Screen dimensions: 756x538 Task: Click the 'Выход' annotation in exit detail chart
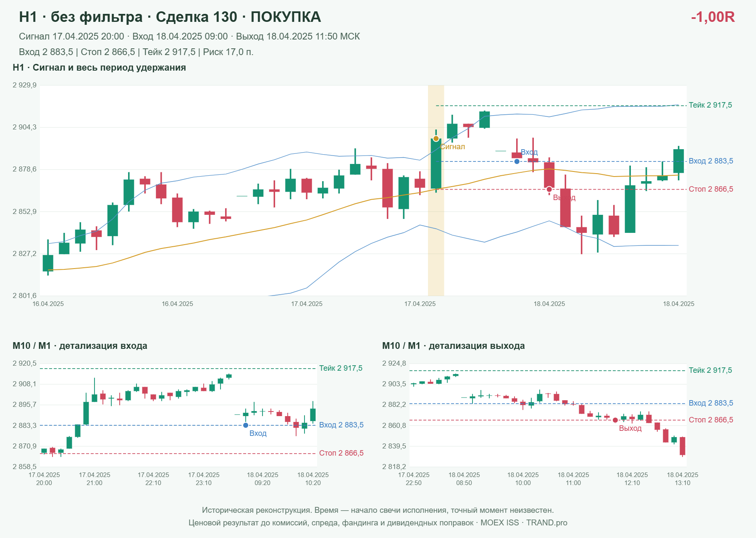(x=630, y=428)
